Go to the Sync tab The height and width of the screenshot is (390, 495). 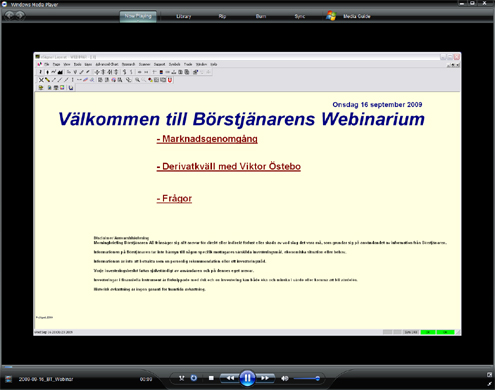coord(300,16)
